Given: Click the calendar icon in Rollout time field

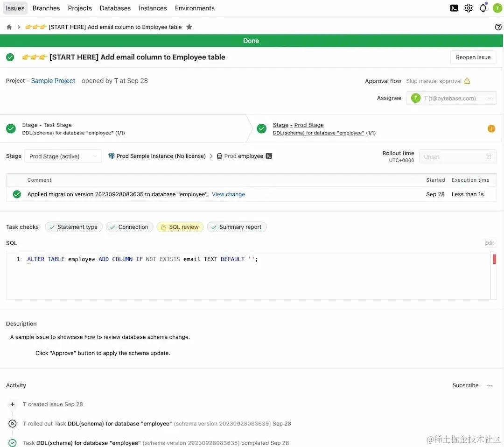Looking at the screenshot, I should tap(488, 156).
